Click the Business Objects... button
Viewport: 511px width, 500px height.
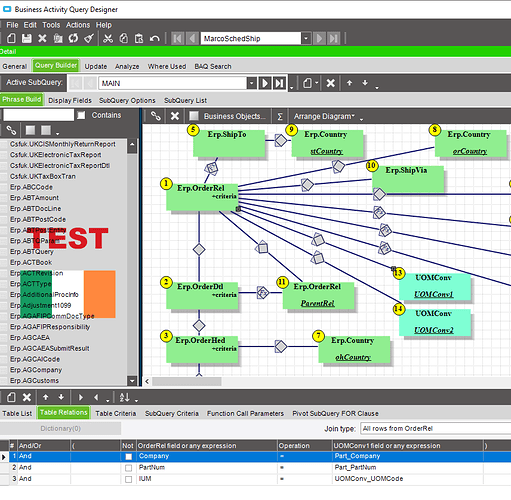(x=234, y=116)
